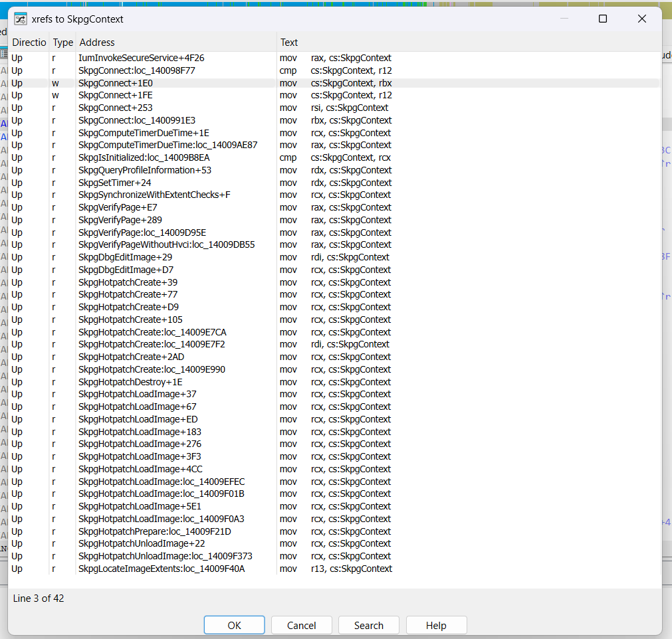Select the SkpgHotpatchPrepare:loc_14009F21D row
The height and width of the screenshot is (639, 672).
(x=334, y=531)
